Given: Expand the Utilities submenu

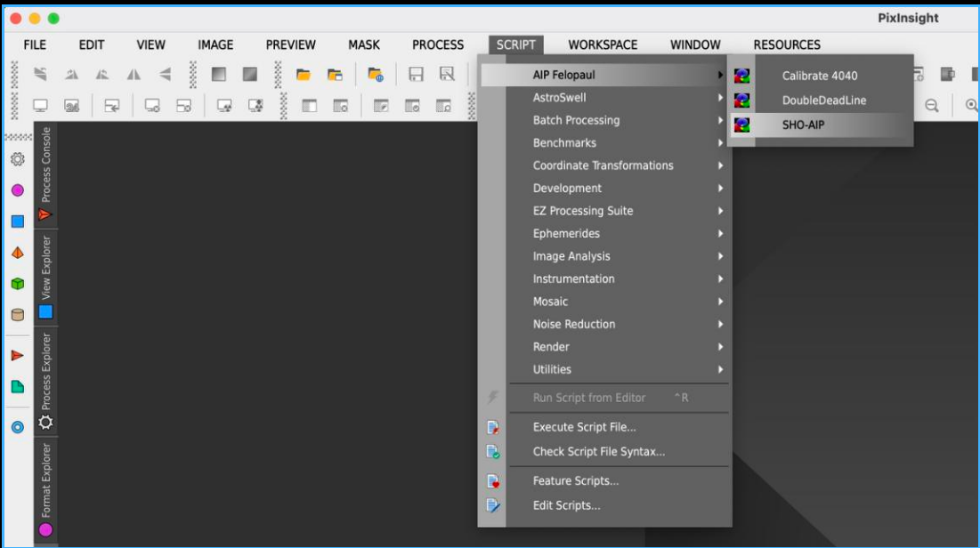Looking at the screenshot, I should (552, 369).
